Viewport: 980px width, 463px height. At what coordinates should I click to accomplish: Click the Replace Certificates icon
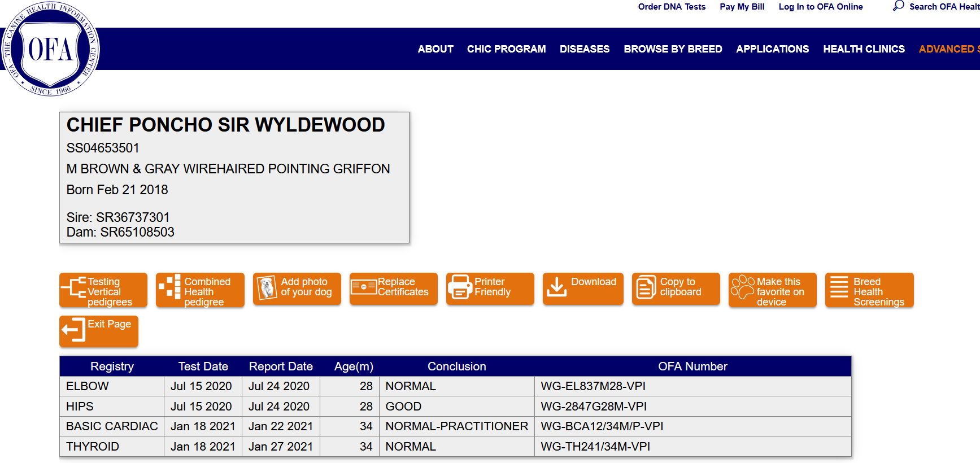pos(363,287)
